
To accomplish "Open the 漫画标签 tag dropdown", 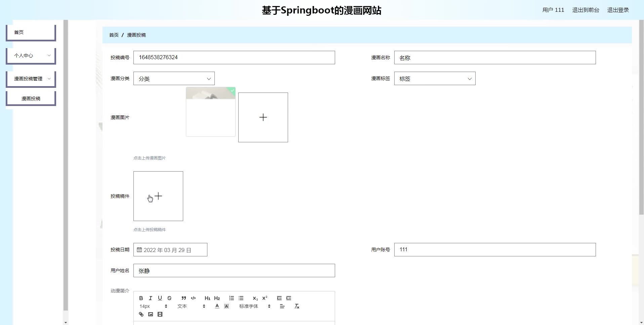I will 435,78.
